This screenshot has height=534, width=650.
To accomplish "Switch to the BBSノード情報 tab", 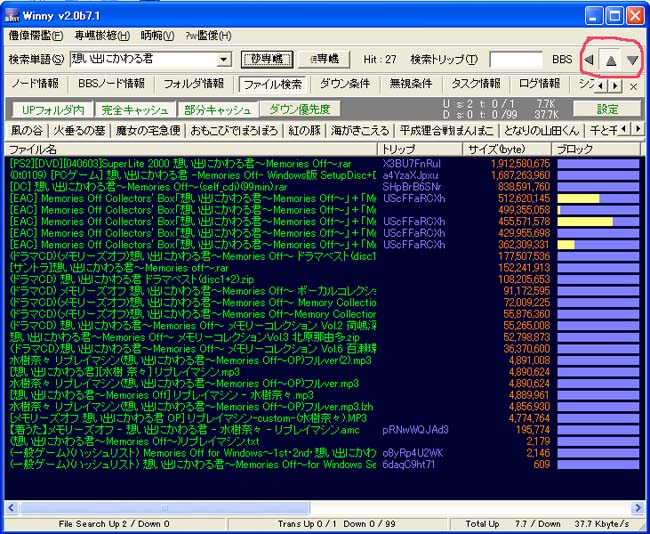I will pyautogui.click(x=111, y=84).
